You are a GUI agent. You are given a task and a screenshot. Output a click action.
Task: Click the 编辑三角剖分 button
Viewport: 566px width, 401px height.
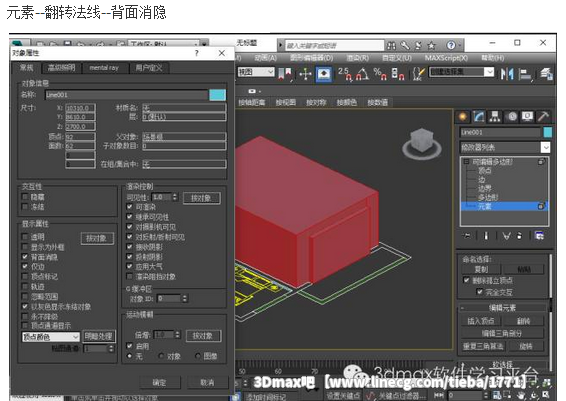502,334
